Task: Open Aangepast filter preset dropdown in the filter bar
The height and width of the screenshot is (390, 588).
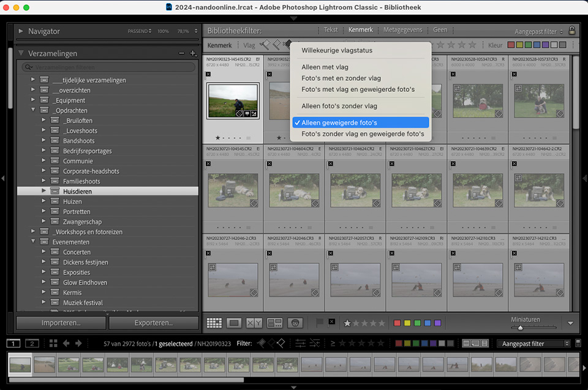Action: (539, 31)
